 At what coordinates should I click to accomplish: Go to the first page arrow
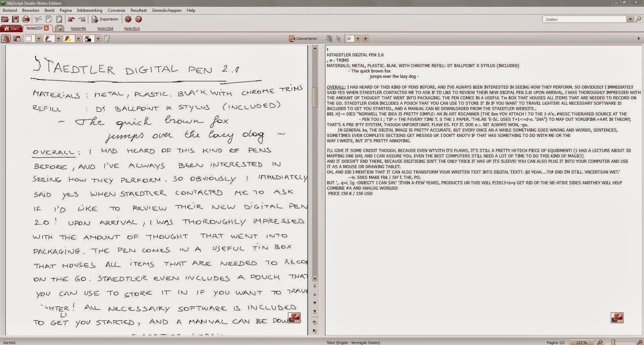pos(315,286)
